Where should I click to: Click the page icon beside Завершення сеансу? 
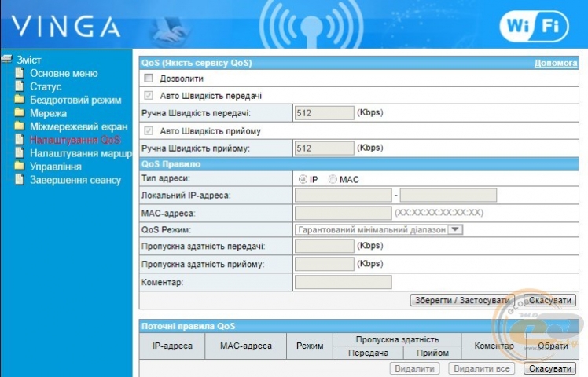click(20, 180)
